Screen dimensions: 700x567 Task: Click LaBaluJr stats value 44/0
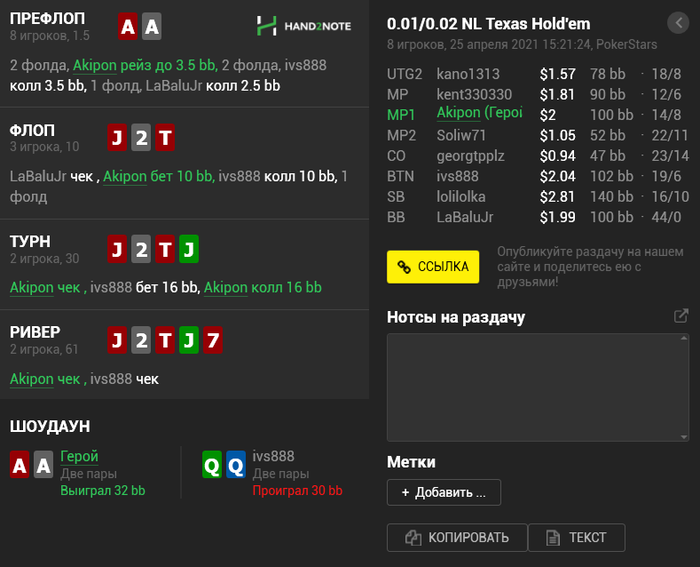coord(666,217)
